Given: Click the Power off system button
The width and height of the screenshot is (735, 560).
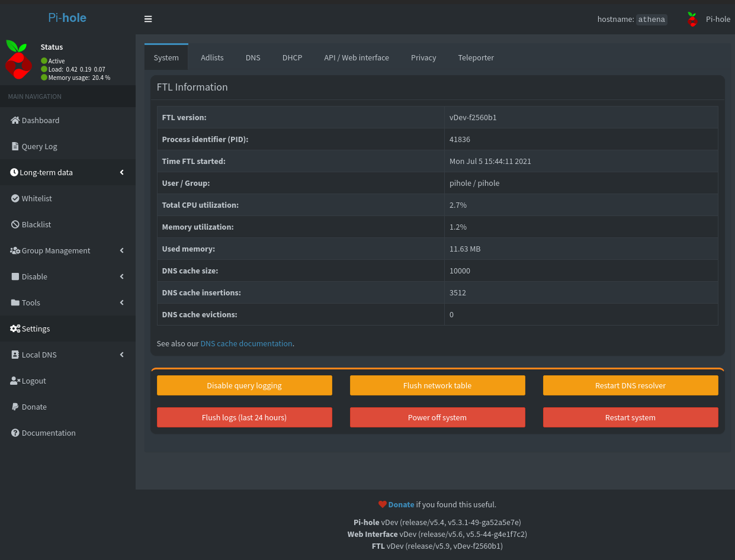Looking at the screenshot, I should click(x=438, y=417).
